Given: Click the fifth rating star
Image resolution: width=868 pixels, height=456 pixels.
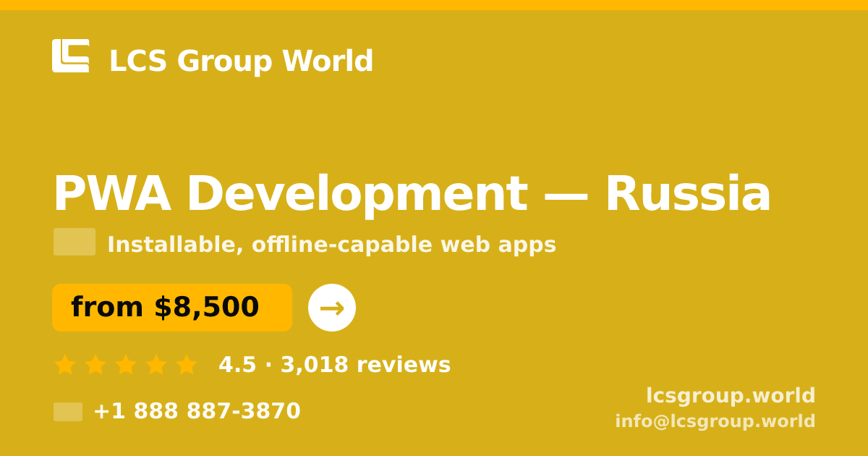Looking at the screenshot, I should (x=187, y=365).
